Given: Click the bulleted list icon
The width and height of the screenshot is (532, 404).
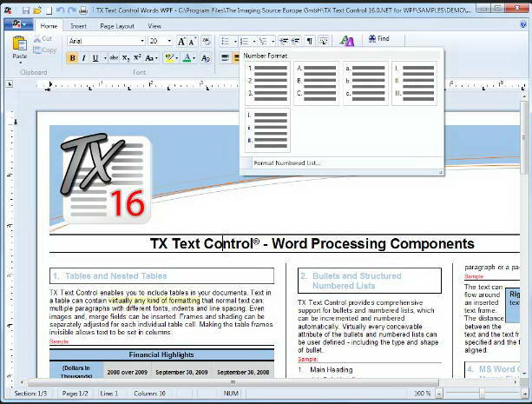Looking at the screenshot, I should 225,42.
